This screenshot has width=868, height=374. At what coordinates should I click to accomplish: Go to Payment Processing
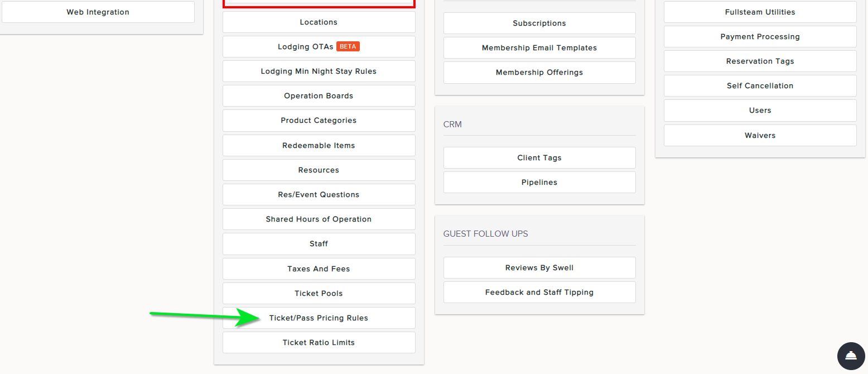coord(760,36)
